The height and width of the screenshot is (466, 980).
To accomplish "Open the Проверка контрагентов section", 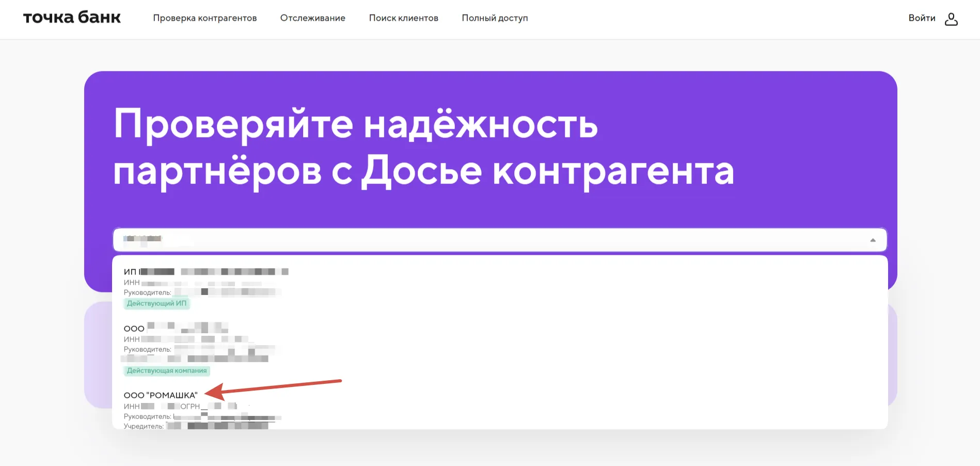I will [x=205, y=18].
